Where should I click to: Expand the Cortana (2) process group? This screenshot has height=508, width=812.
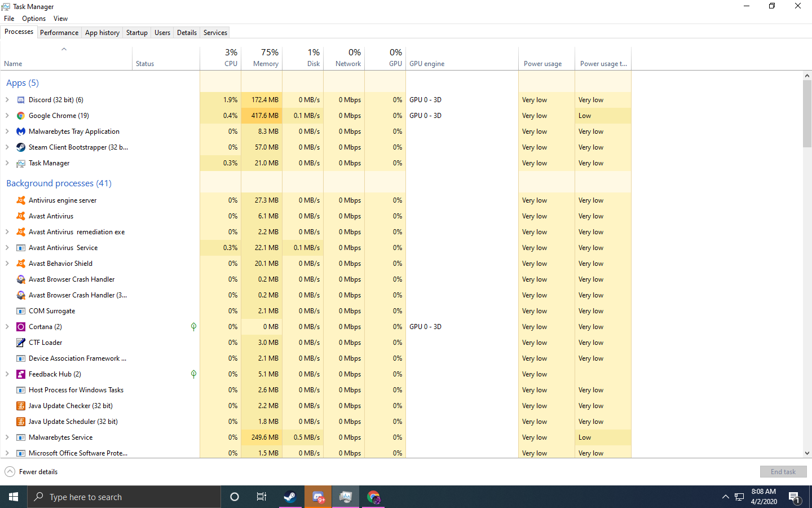click(7, 327)
